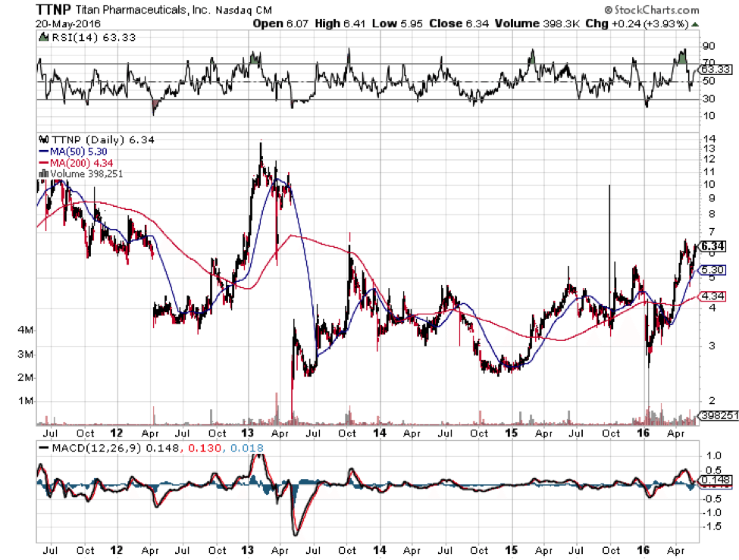Click the blue MA(50) legend line
This screenshot has height=560, width=739.
[43, 151]
